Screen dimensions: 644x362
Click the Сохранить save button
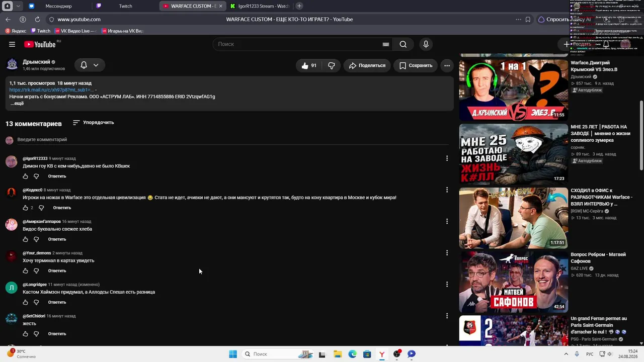(x=416, y=65)
